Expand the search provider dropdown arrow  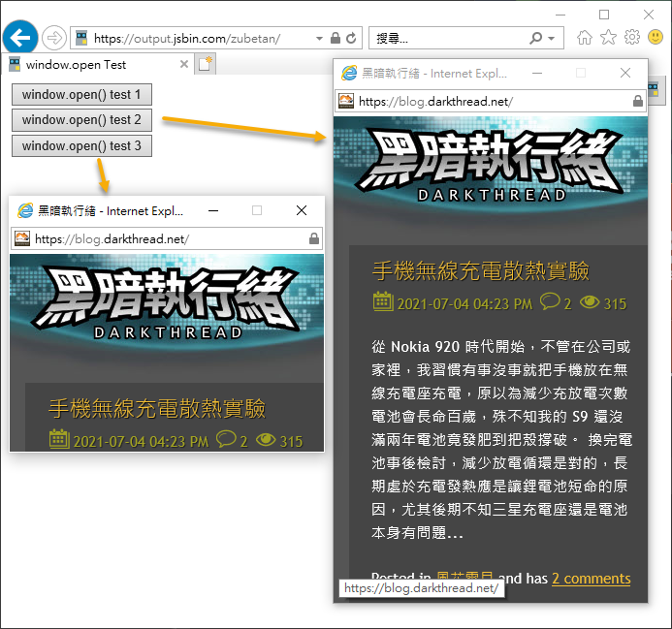coord(552,39)
